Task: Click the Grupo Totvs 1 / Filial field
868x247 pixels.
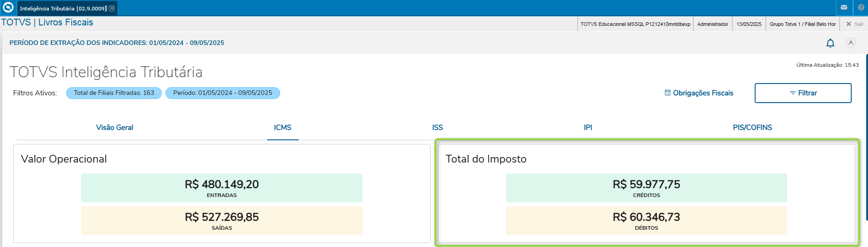Action: [802, 24]
